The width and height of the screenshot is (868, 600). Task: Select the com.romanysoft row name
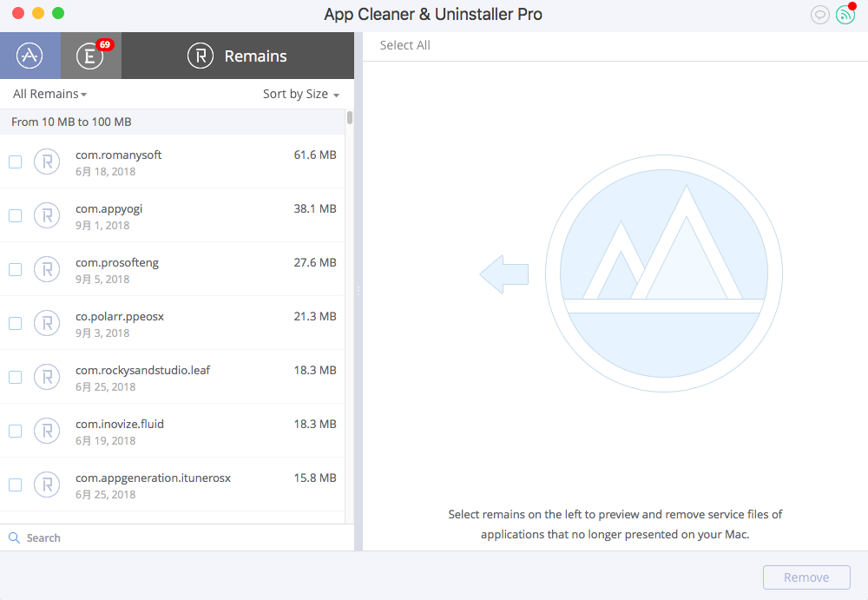coord(118,155)
